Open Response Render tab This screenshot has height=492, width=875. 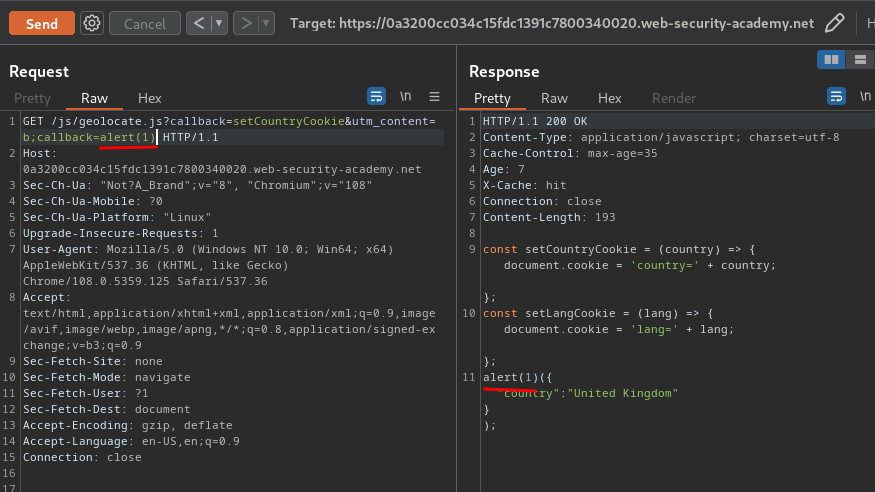click(674, 98)
